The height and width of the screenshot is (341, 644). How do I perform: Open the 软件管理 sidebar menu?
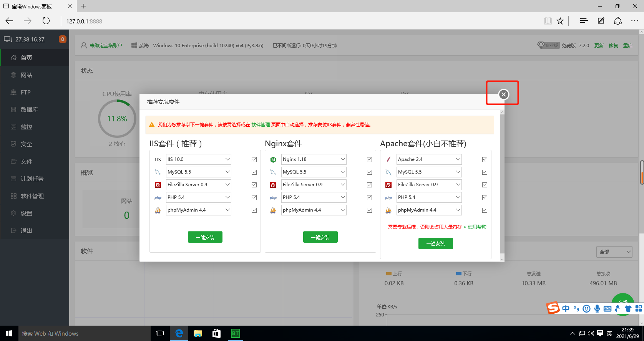click(35, 196)
